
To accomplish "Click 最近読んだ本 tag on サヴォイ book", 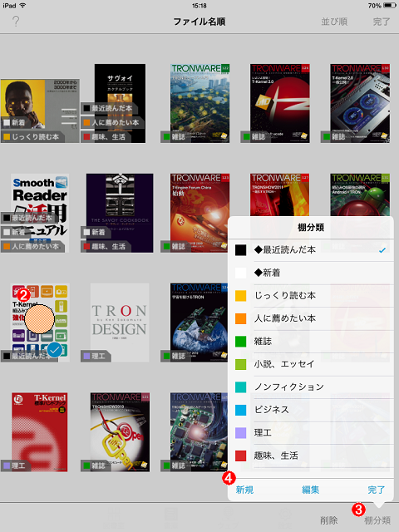I will pyautogui.click(x=109, y=108).
